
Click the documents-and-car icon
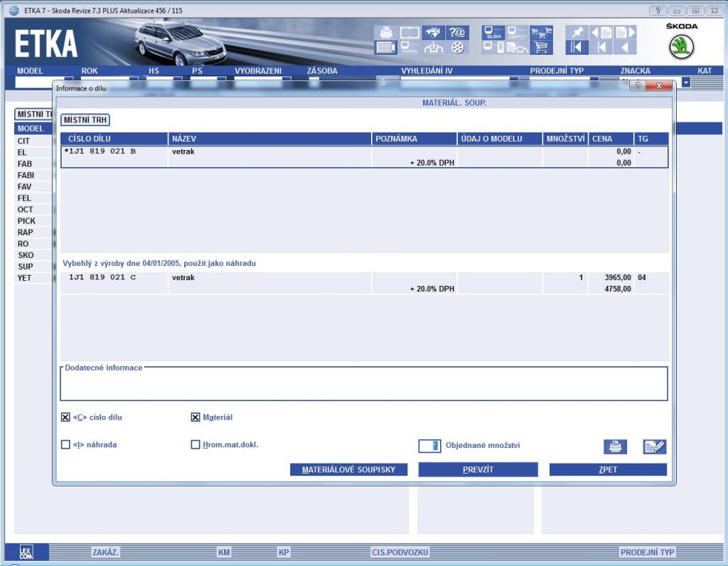[518, 48]
